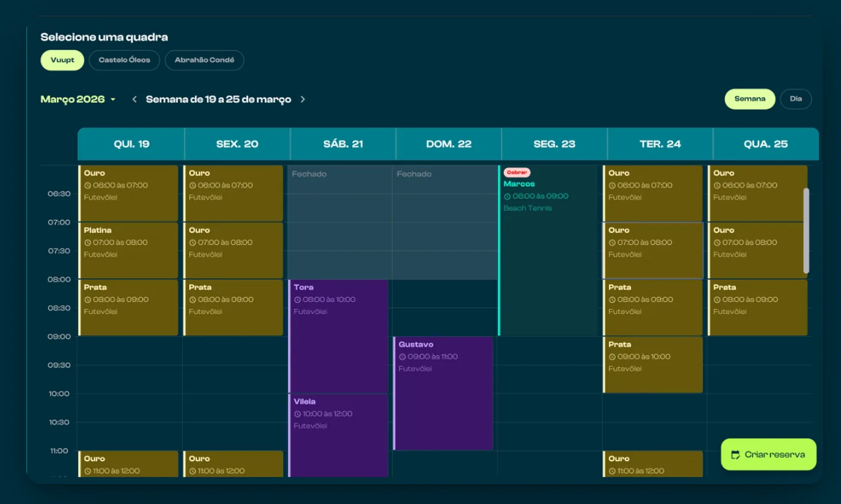Click the Semana de 19 a 25 de março label

219,99
